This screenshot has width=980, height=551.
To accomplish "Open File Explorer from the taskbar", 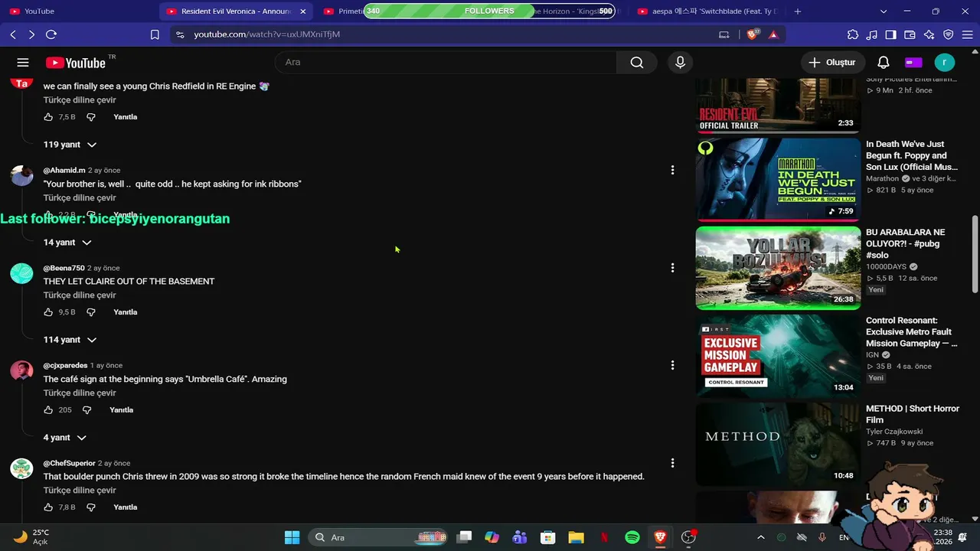I will coord(576,537).
